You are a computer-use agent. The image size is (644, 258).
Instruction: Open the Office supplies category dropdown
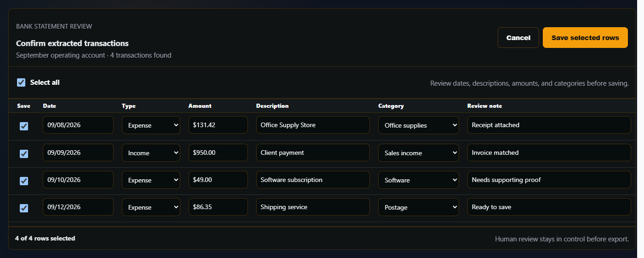click(x=418, y=125)
